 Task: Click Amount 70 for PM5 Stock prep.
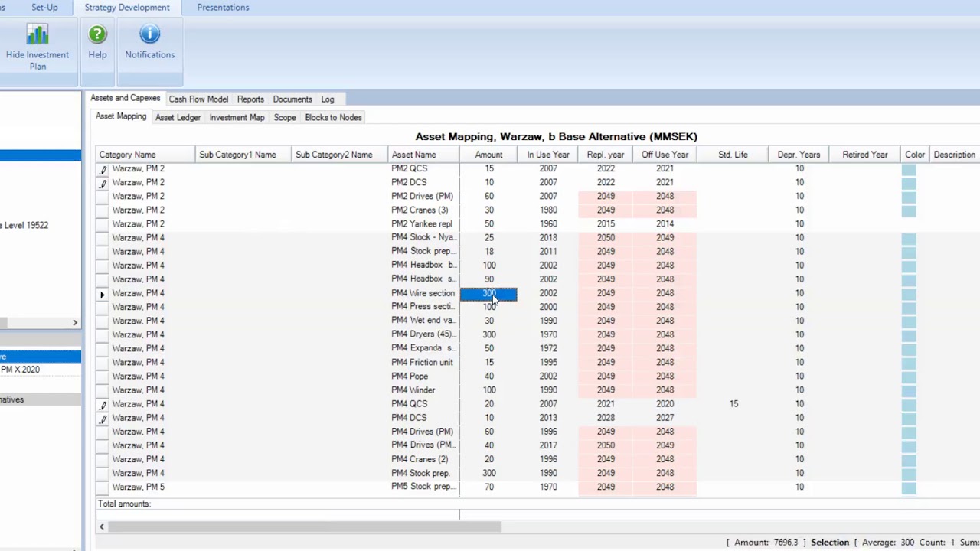click(x=488, y=487)
